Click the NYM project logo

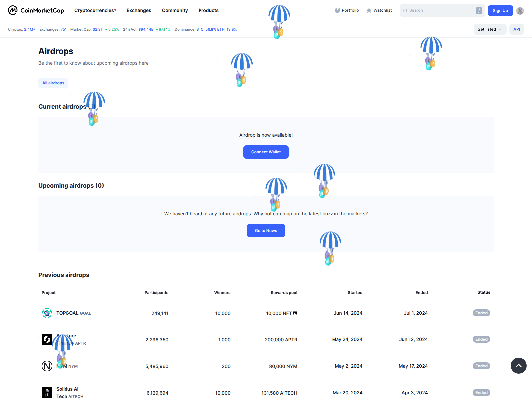(47, 366)
